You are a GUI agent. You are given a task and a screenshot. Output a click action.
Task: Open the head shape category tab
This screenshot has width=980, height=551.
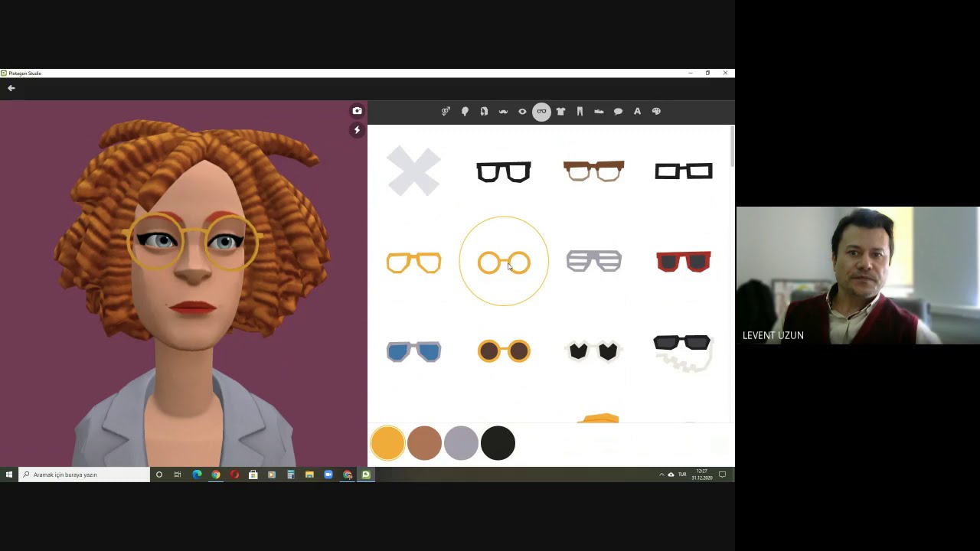point(465,112)
